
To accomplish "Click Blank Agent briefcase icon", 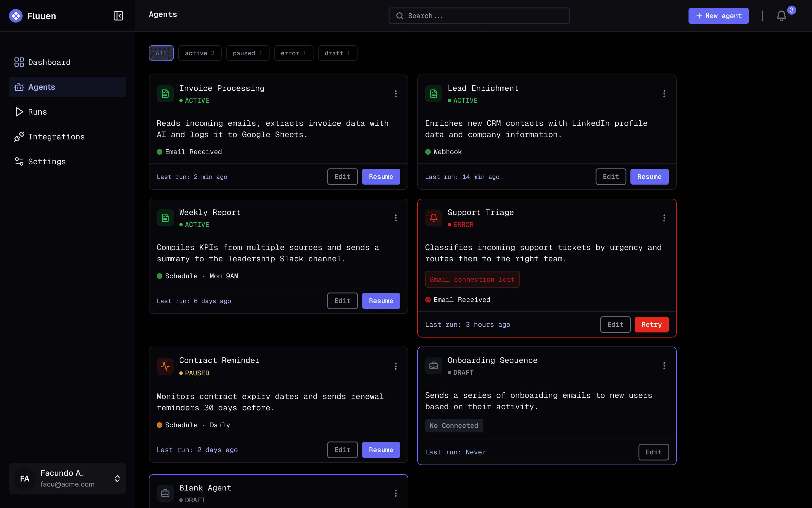I will [165, 493].
